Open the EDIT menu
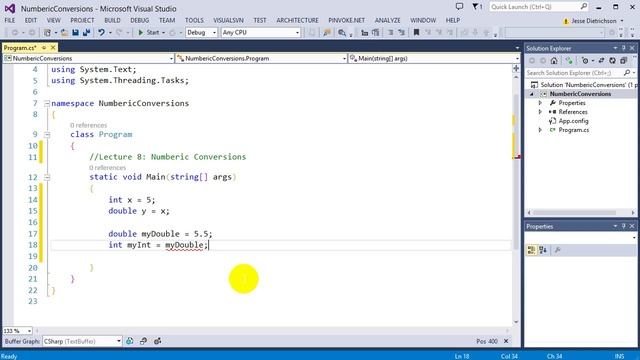The image size is (640, 360). click(x=31, y=20)
